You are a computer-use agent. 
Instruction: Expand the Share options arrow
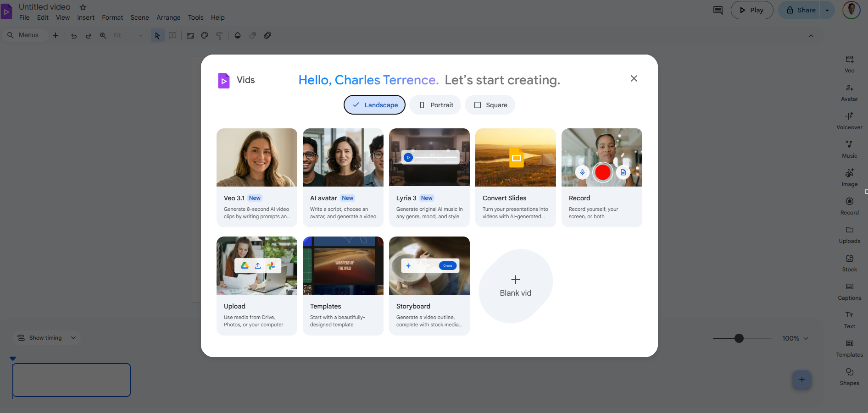827,10
